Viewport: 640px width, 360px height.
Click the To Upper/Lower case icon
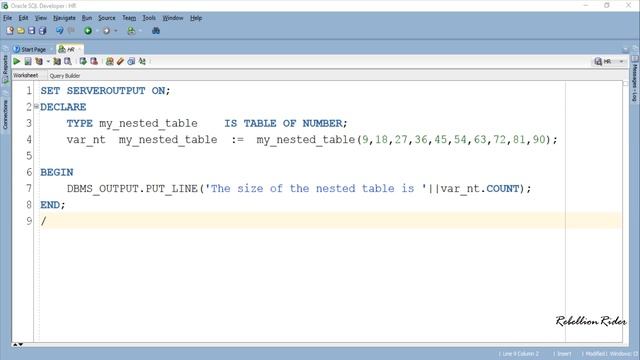coord(142,62)
